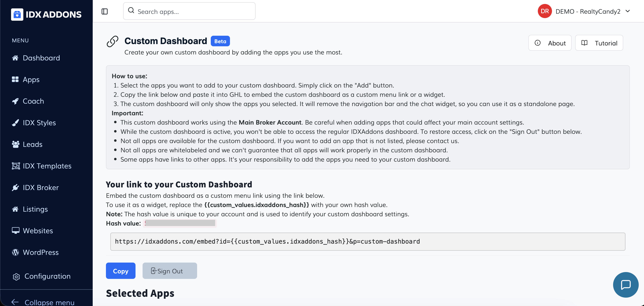This screenshot has height=306, width=644.
Task: Click the search magnifier icon
Action: (x=131, y=11)
